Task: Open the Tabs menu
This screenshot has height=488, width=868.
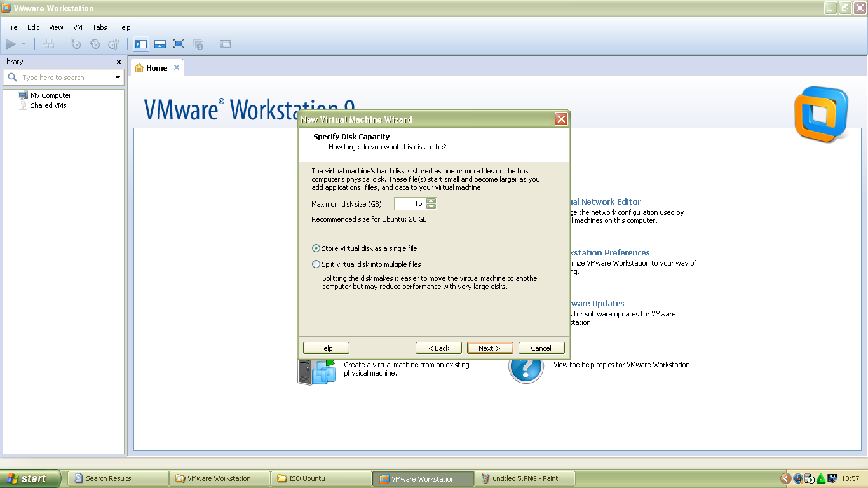Action: (100, 27)
